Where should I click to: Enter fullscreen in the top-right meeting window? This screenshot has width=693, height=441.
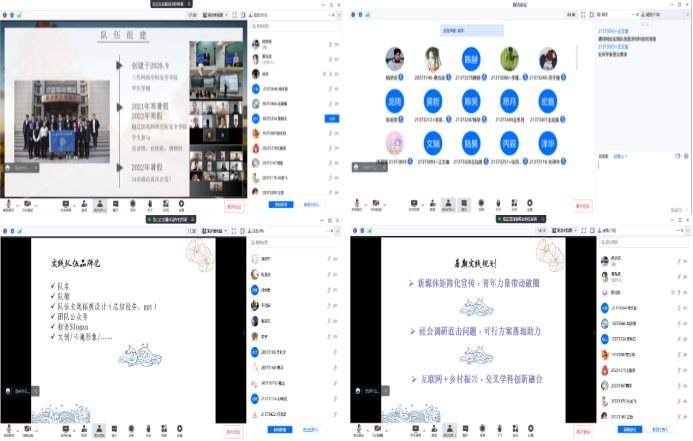(x=581, y=16)
